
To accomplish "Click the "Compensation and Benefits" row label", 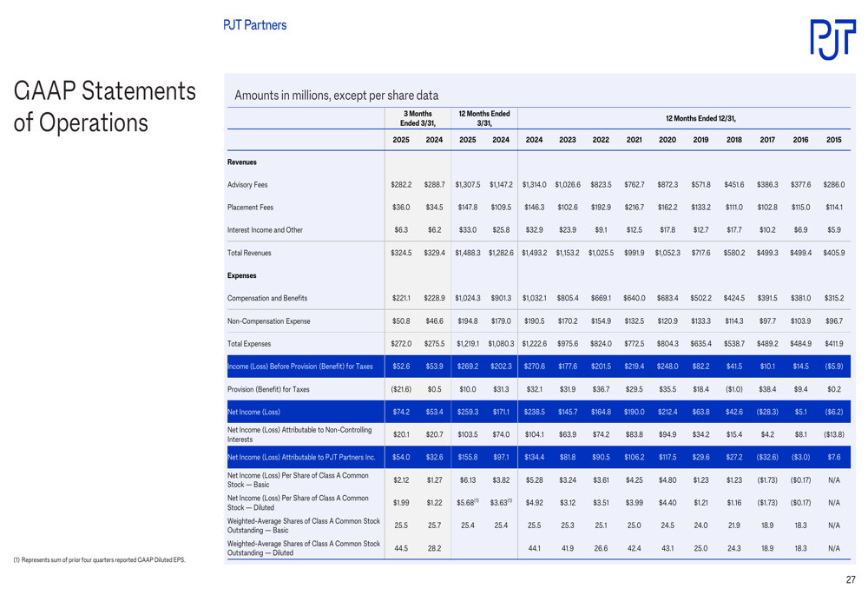I will [x=266, y=299].
